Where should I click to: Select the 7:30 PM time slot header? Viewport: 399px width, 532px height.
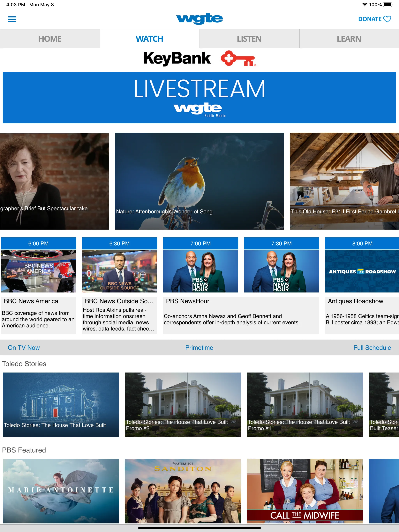(x=281, y=243)
